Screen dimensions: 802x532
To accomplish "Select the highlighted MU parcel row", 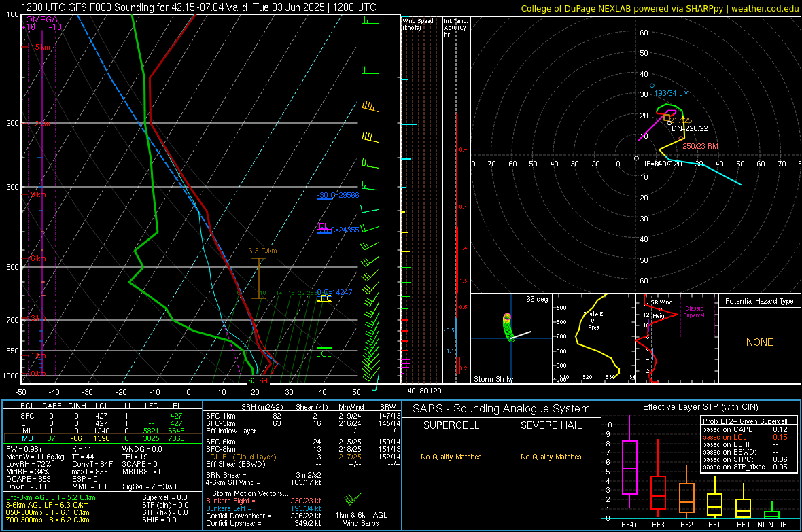I will coord(103,438).
